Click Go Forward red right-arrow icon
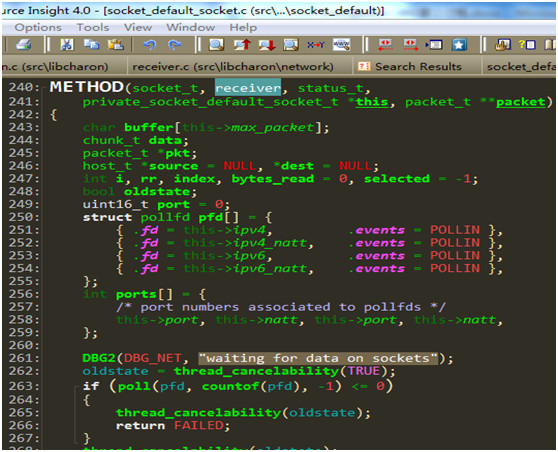This screenshot has height=452, width=558. [x=410, y=45]
